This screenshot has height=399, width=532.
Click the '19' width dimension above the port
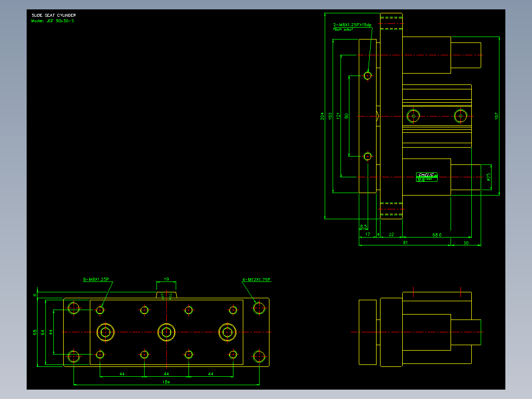click(166, 279)
